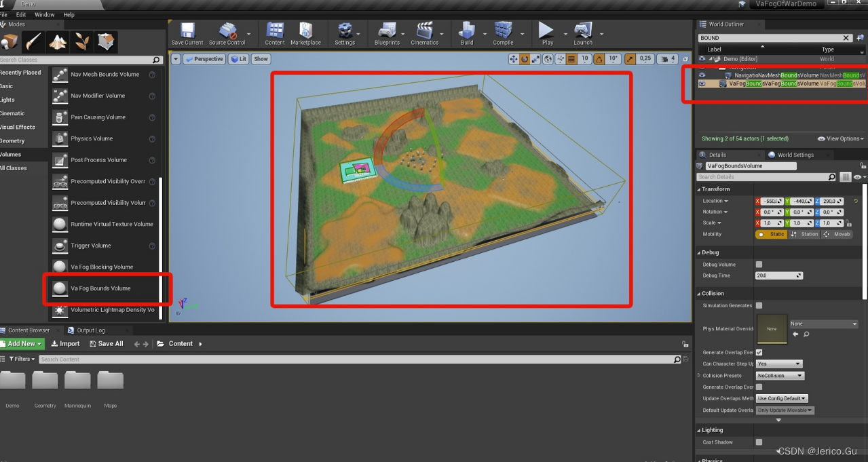Toggle visibility eye for Demo (Editor)

click(x=702, y=59)
